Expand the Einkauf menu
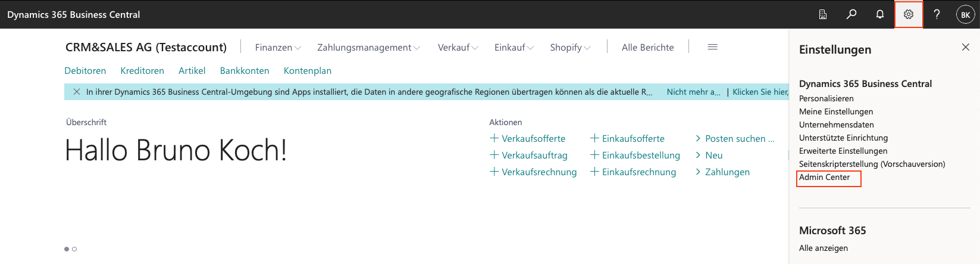Image resolution: width=980 pixels, height=264 pixels. tap(514, 47)
